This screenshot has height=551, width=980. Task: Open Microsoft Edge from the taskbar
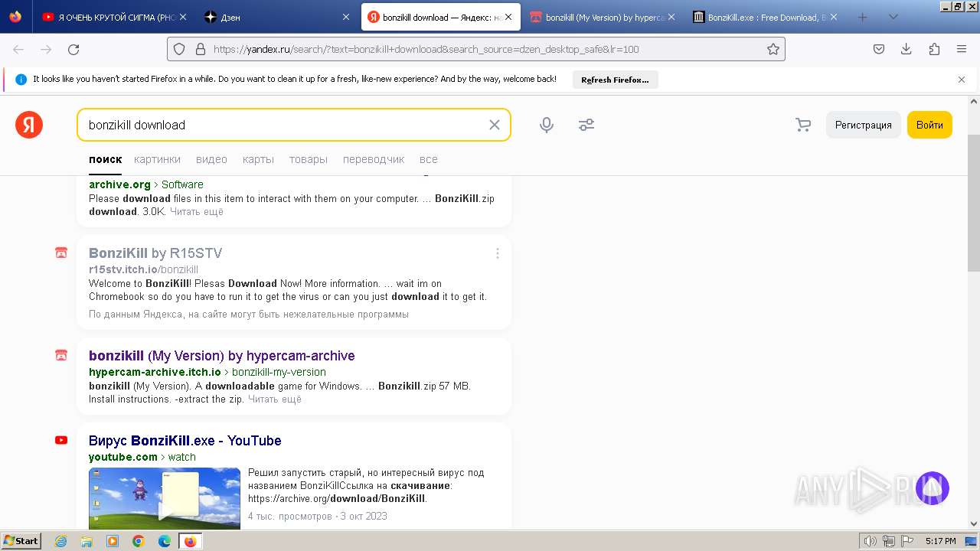[x=164, y=541]
